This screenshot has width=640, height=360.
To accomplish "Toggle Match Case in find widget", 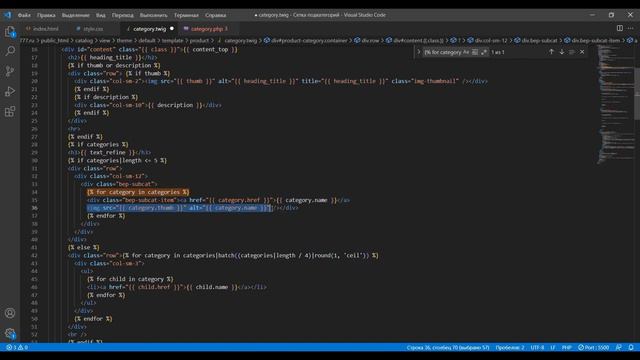I will click(x=466, y=52).
